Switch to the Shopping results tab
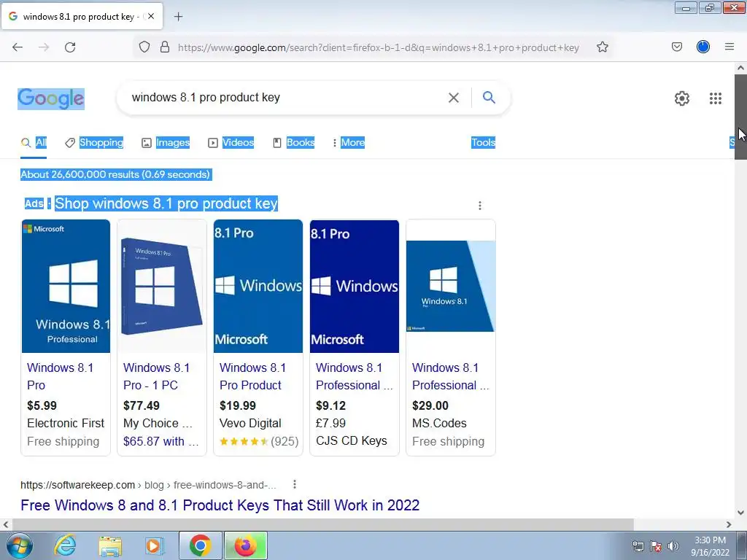 click(x=94, y=142)
